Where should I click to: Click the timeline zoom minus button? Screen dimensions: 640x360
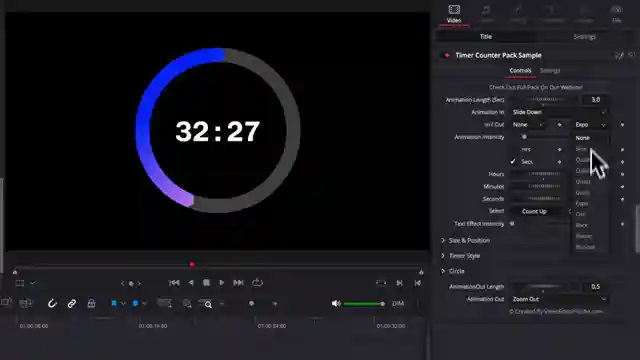point(222,304)
